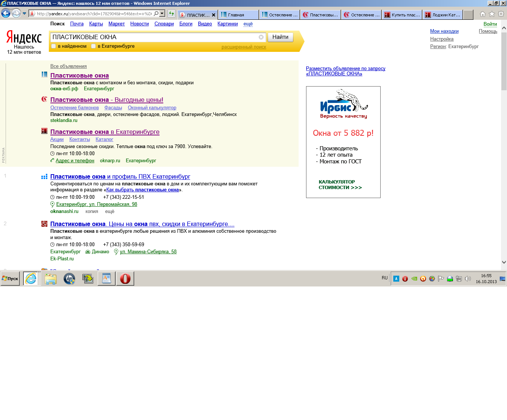Click the Ирбис banner ad

pos(343,142)
